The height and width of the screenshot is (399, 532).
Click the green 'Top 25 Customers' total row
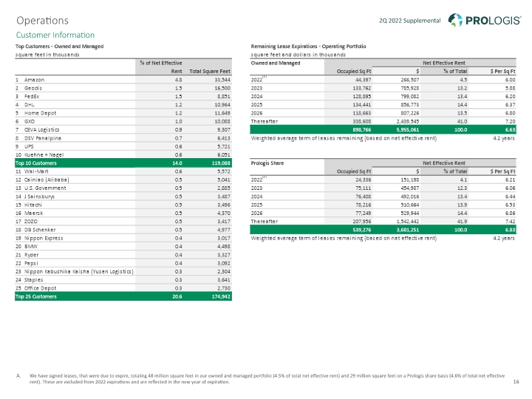point(123,296)
